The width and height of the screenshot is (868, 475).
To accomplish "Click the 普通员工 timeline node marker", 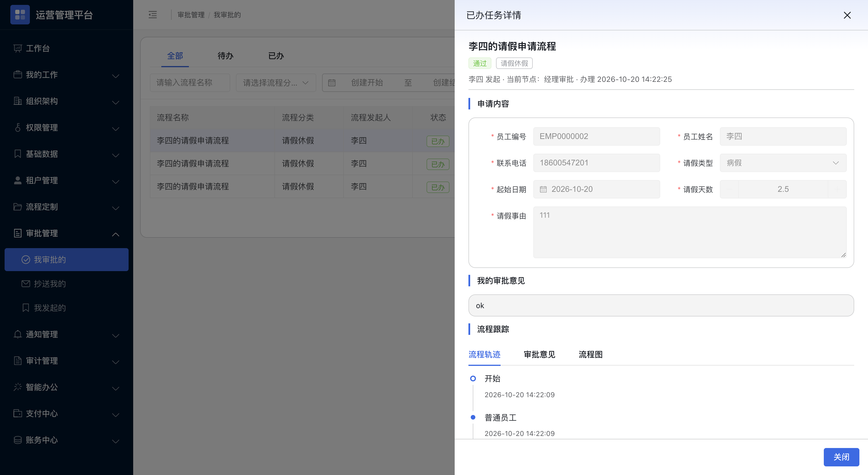I will [473, 417].
